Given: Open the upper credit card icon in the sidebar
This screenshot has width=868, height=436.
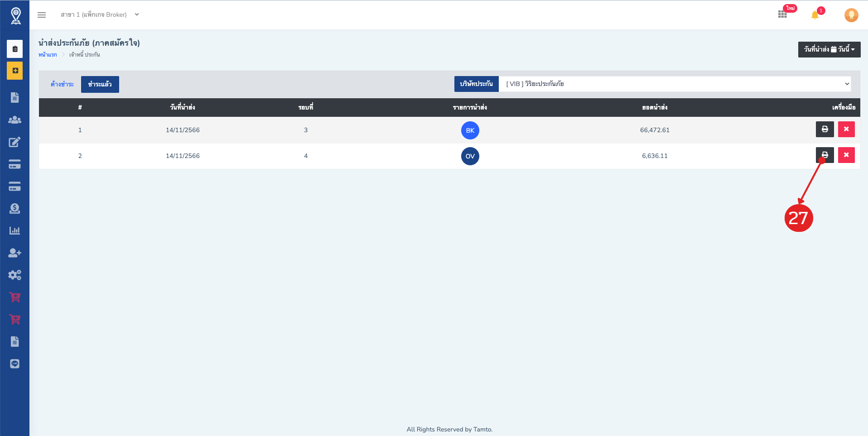Looking at the screenshot, I should click(x=15, y=164).
